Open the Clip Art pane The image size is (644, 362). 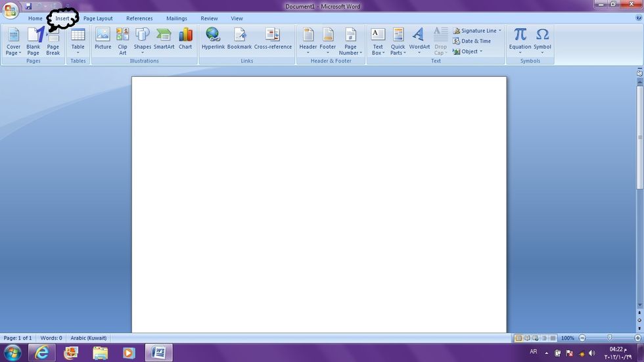pyautogui.click(x=122, y=39)
